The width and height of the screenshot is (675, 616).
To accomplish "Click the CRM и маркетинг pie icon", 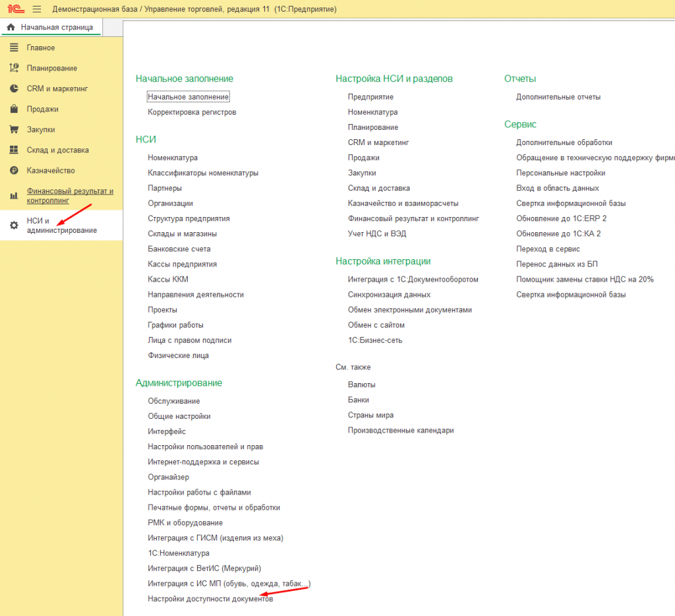I will click(x=15, y=88).
